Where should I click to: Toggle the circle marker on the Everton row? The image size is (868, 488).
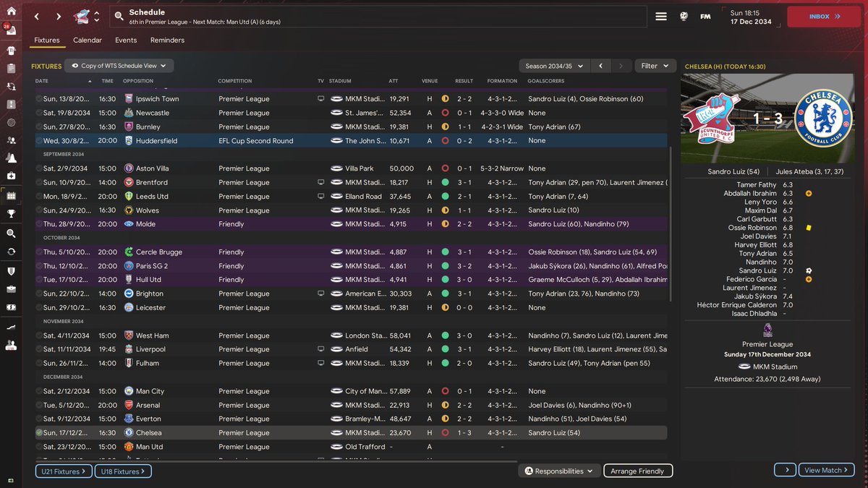39,419
